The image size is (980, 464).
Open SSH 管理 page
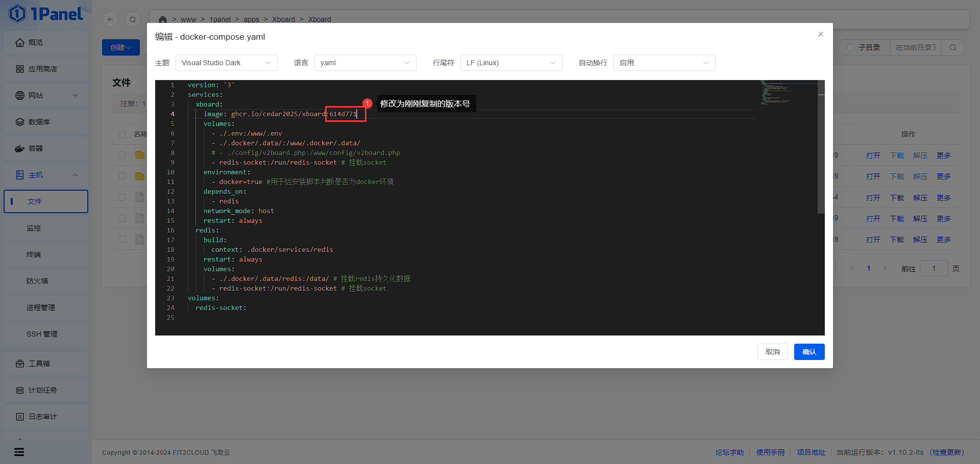click(46, 334)
